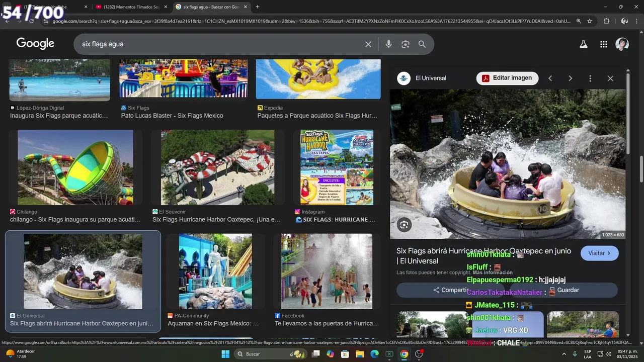Screen dimensions: 644x362
Task: Open related waterfall image in preview panel
Action: pyautogui.click(x=432, y=324)
